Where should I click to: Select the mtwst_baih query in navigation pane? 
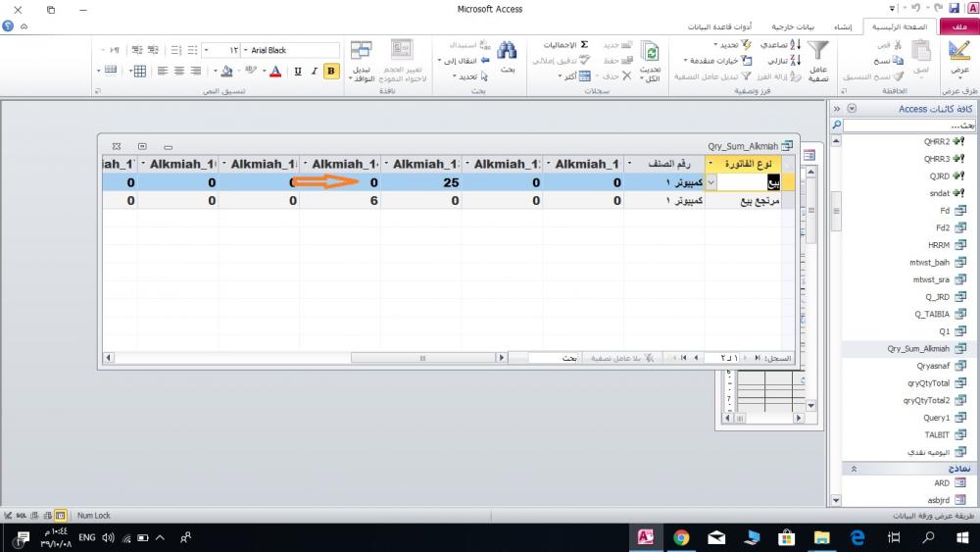[x=938, y=263]
